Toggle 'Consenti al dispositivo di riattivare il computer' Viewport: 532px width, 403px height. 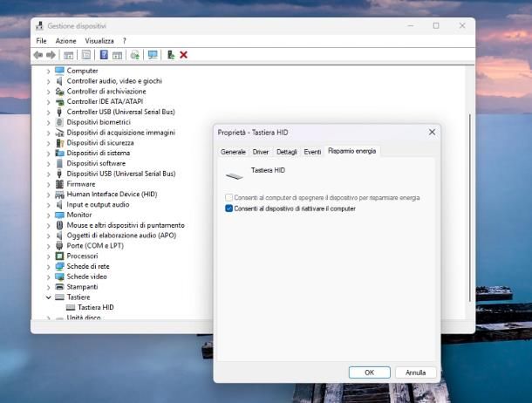[228, 208]
